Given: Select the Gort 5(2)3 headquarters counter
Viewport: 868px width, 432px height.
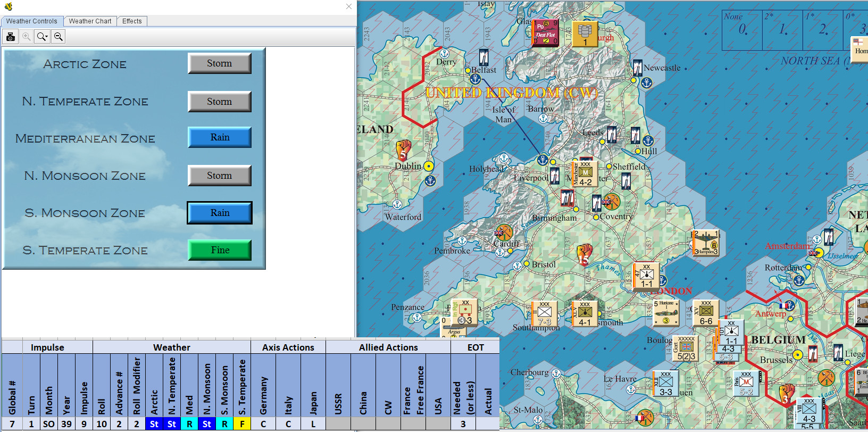Looking at the screenshot, I should click(x=686, y=349).
